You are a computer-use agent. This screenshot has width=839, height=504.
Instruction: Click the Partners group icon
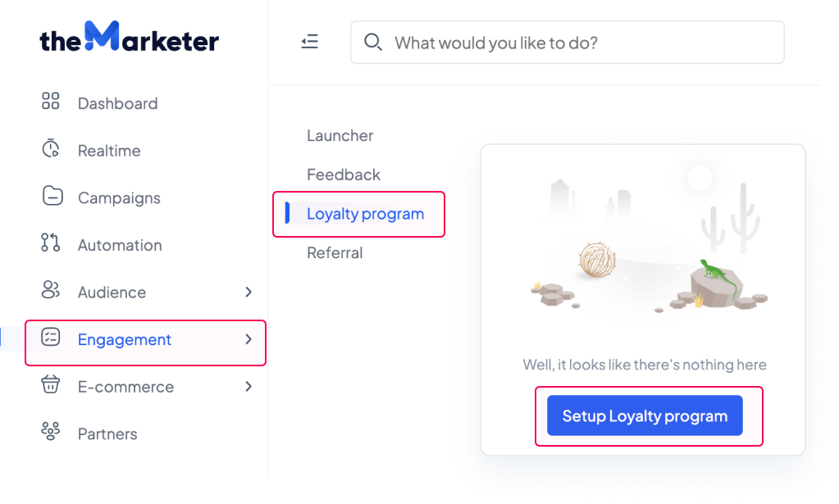pyautogui.click(x=50, y=431)
